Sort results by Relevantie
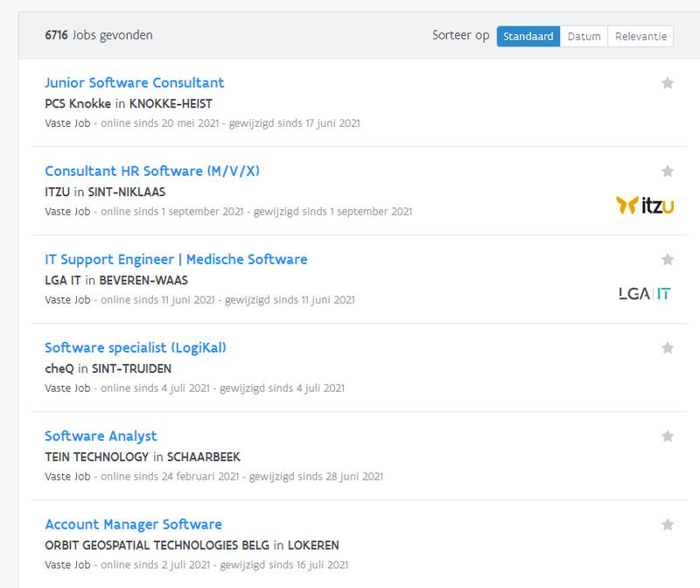 640,37
